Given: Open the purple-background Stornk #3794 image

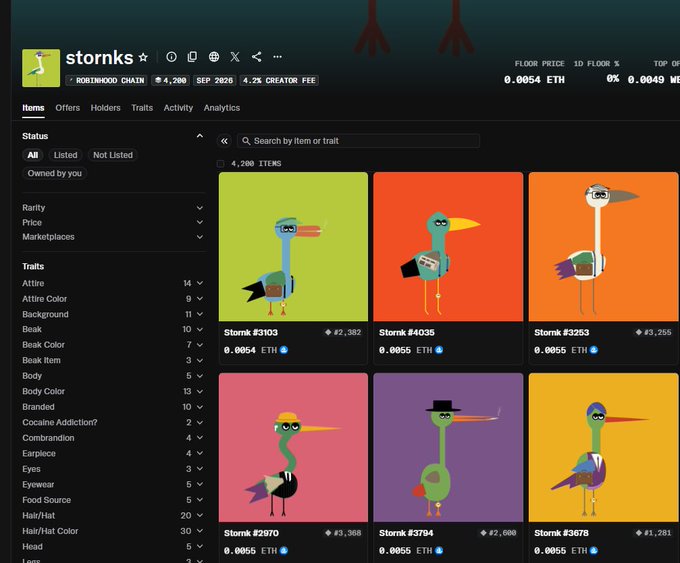Looking at the screenshot, I should [x=448, y=448].
